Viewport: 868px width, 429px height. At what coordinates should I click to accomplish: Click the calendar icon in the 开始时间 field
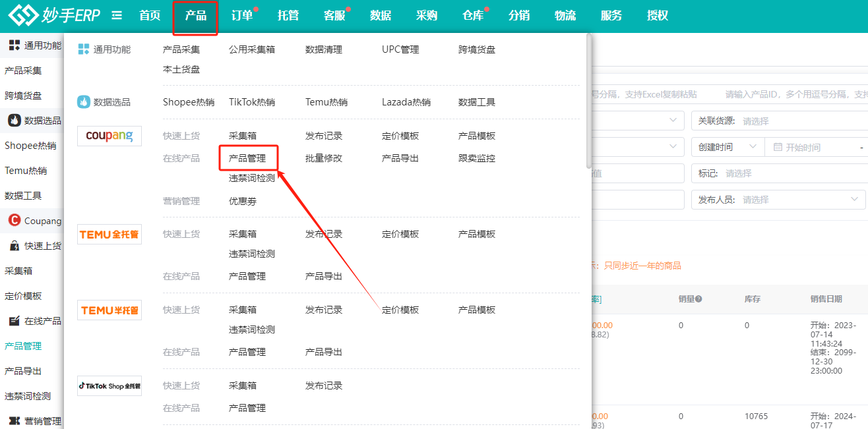pos(778,148)
